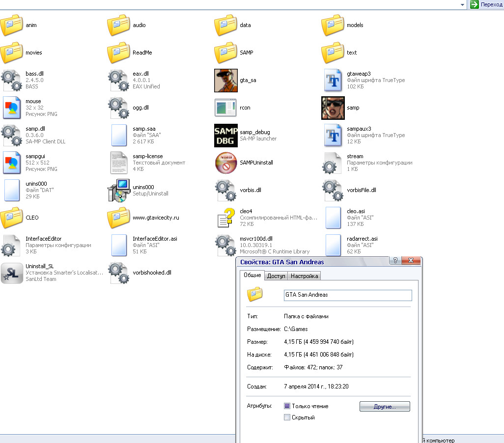Click the folder icon in Properties dialog
Screen dimensions: 504x443
tap(255, 294)
